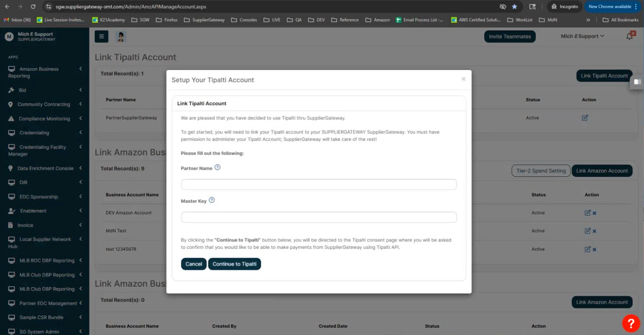Viewport: 644px width, 335px height.
Task: Open the Mich E Support account dropdown
Action: click(x=582, y=36)
